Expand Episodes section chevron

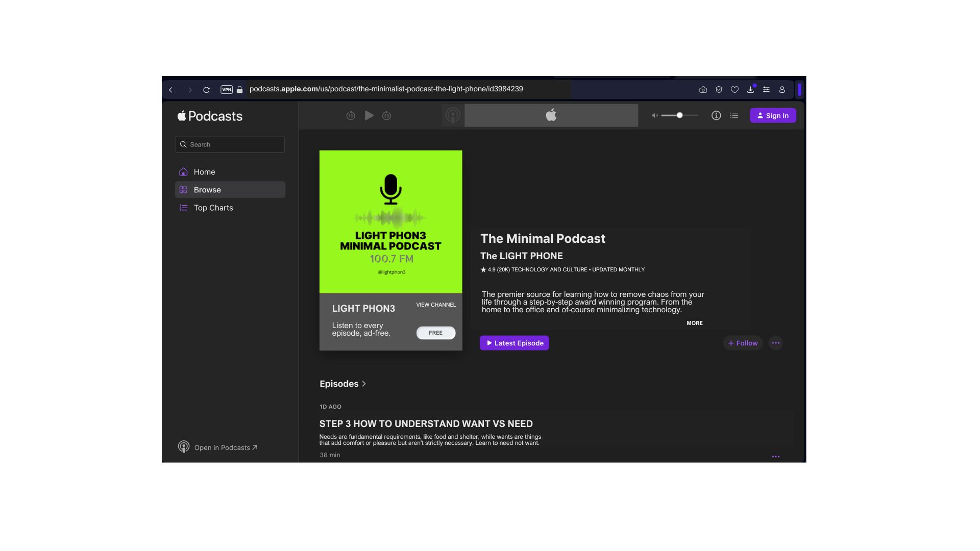[x=364, y=384]
